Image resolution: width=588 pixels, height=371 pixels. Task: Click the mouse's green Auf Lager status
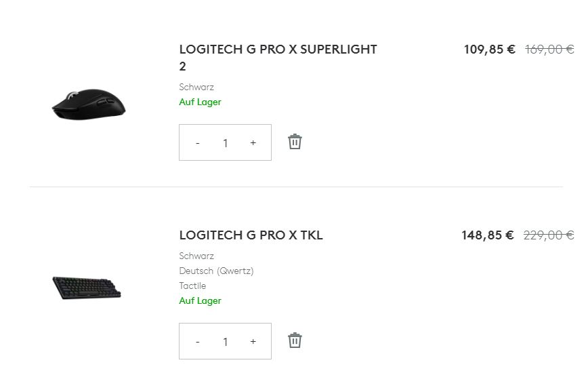click(200, 102)
